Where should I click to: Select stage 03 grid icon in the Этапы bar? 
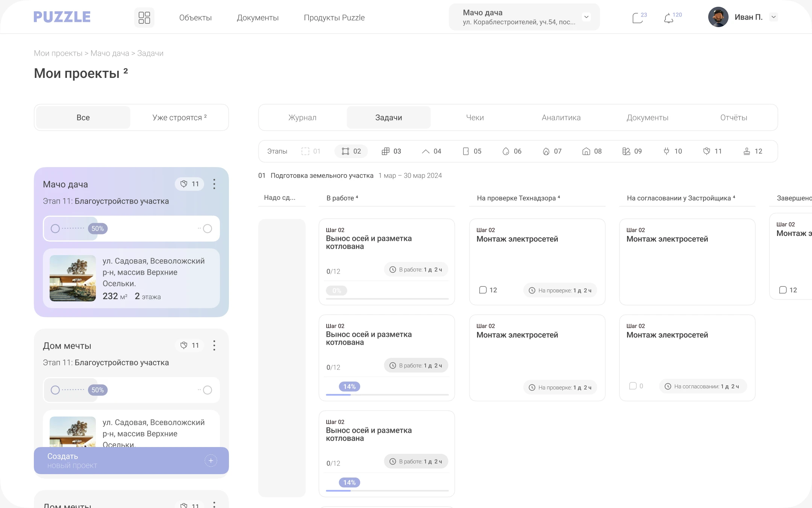[x=386, y=151]
